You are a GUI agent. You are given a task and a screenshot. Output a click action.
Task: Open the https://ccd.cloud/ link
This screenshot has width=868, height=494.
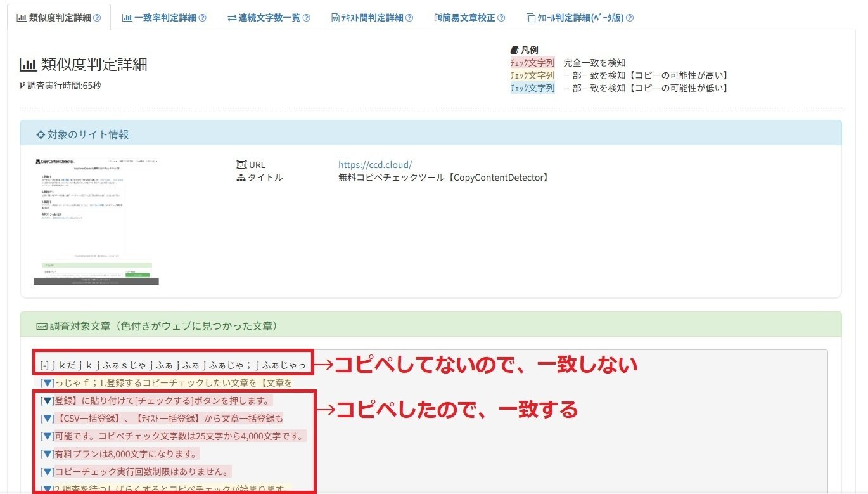tap(375, 164)
